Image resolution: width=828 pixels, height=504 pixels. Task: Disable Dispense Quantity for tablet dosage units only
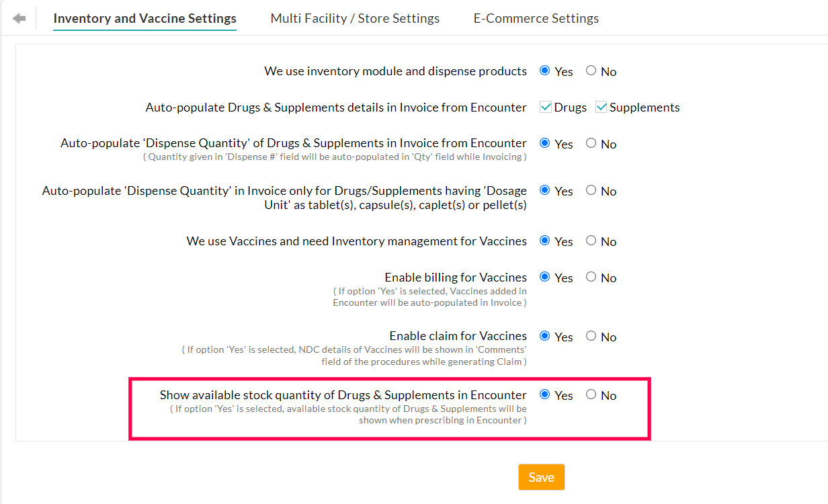(x=590, y=190)
